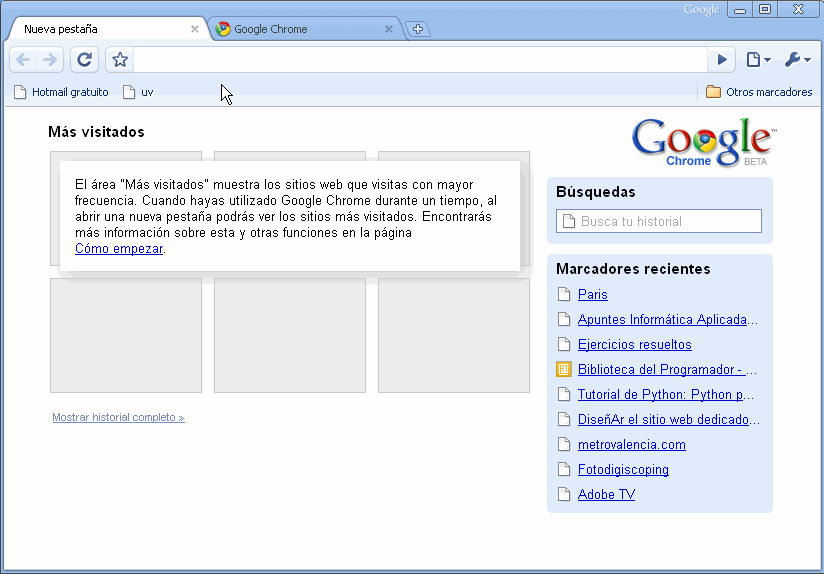Click the page icon beside Ejercicios resueltos
Screen dimensions: 824x574
pyautogui.click(x=563, y=344)
